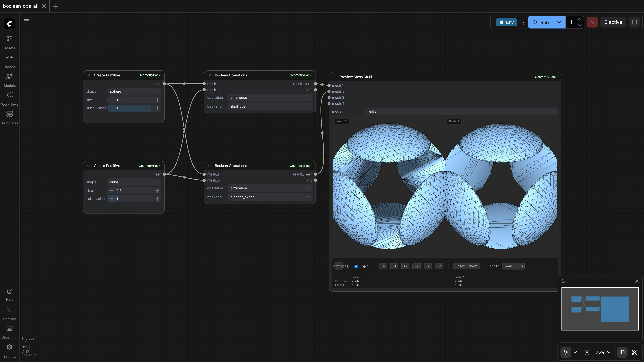This screenshot has height=362, width=644.
Task: Open the hamburger menu
Action: pyautogui.click(x=26, y=19)
